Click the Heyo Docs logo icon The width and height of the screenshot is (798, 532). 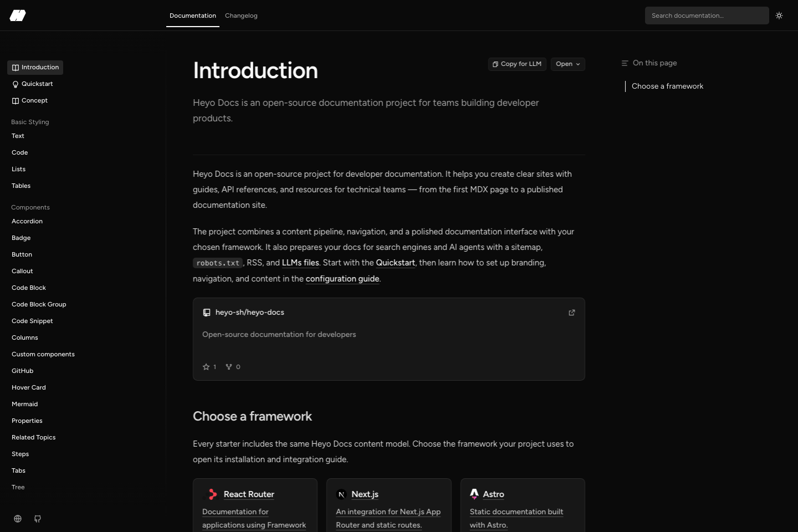[x=18, y=16]
